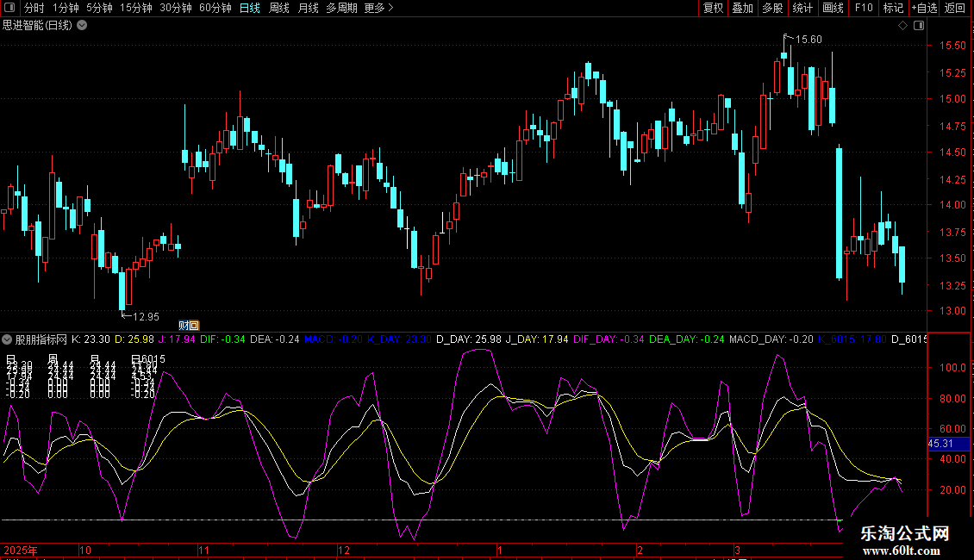Open the 统计 statistics tool
Image resolution: width=974 pixels, height=560 pixels.
point(802,8)
